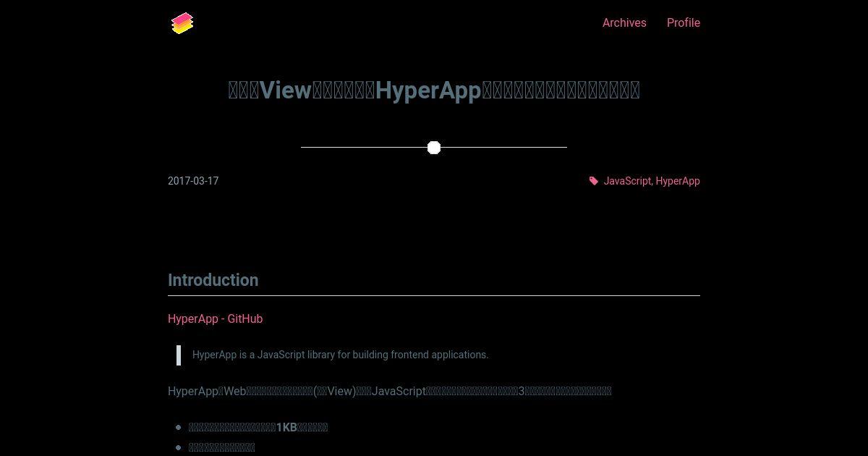Click the pink tag icon

point(594,181)
